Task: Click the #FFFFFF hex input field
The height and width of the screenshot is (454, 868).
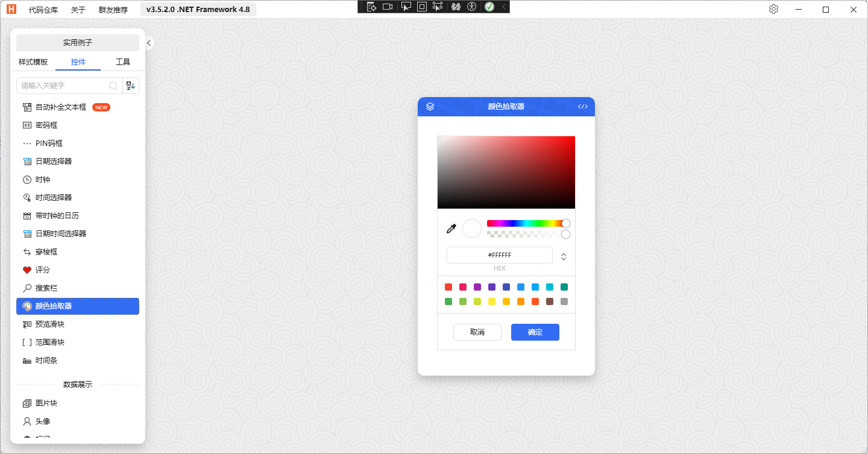Action: tap(500, 255)
